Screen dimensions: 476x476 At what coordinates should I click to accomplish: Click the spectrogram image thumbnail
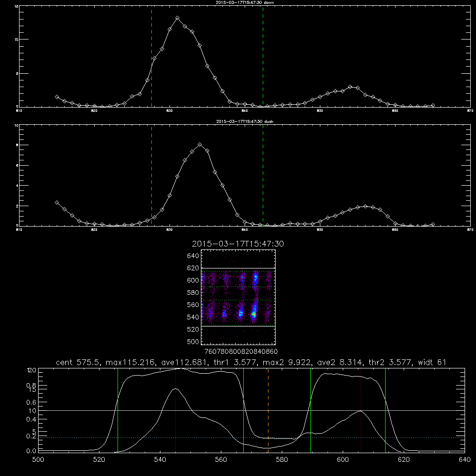pyautogui.click(x=238, y=297)
